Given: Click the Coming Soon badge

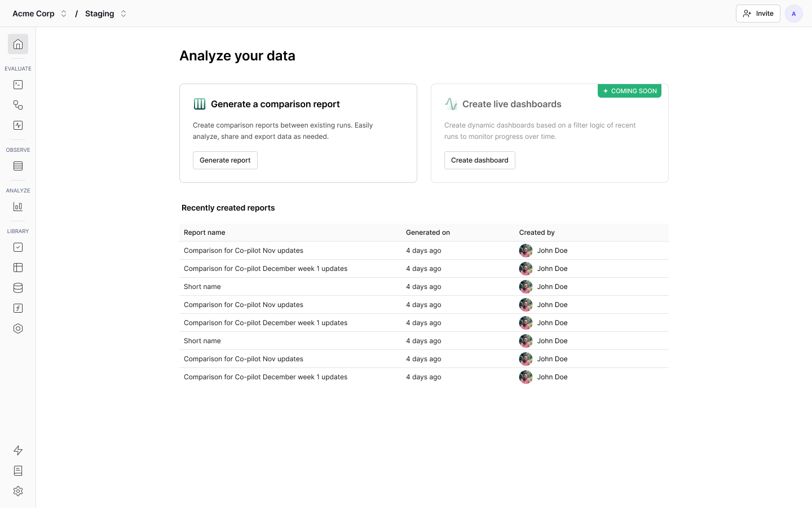Looking at the screenshot, I should 629,91.
